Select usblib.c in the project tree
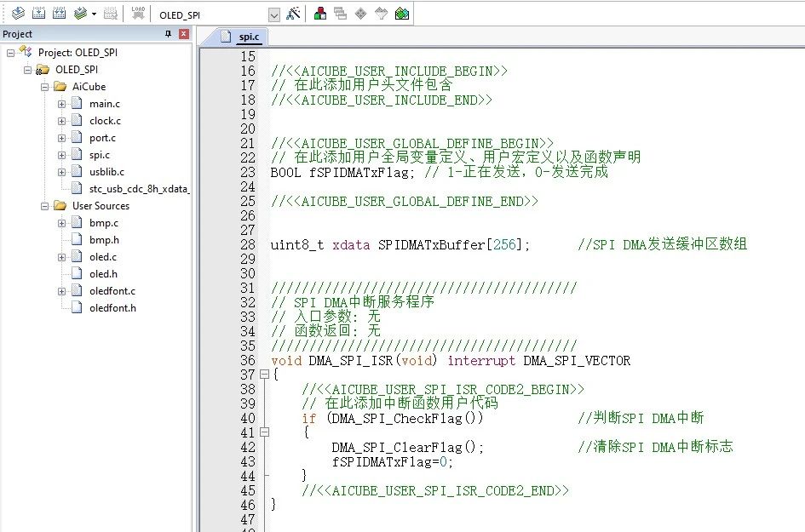Viewport: 805px width, 532px height. click(106, 171)
